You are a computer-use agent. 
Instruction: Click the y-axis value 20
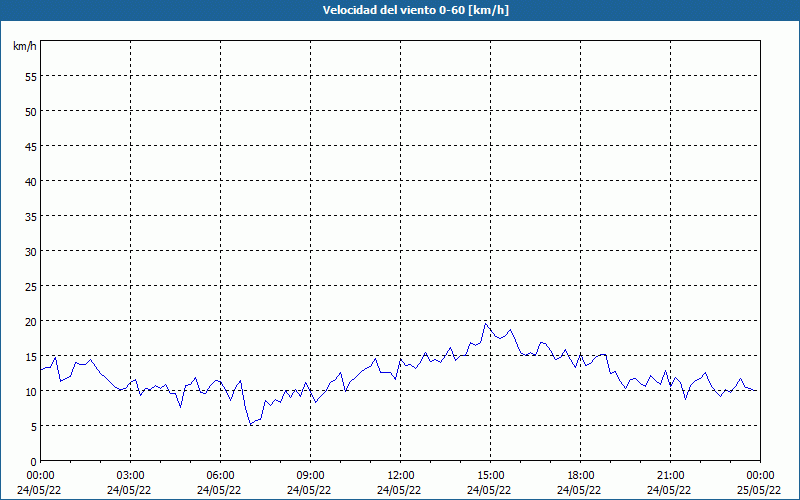tap(31, 321)
